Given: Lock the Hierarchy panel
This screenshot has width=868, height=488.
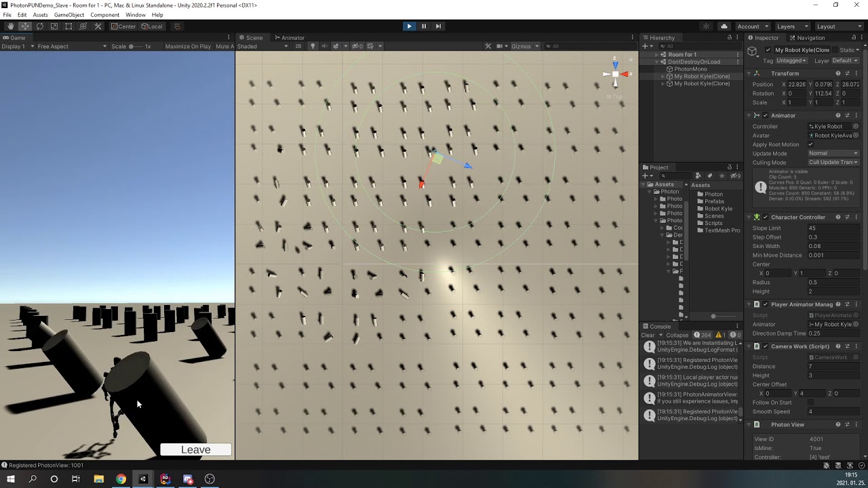Looking at the screenshot, I should pos(730,37).
